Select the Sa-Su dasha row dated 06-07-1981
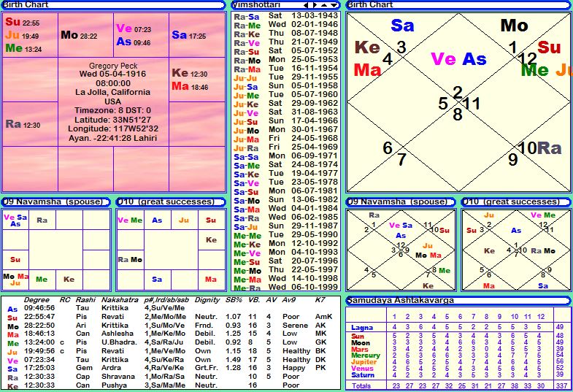 (285, 191)
